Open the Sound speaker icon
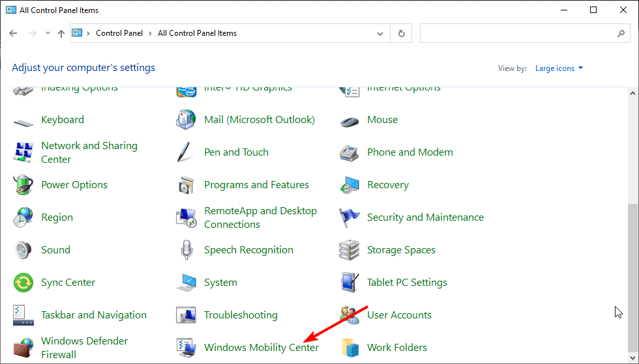Image resolution: width=639 pixels, height=364 pixels. tap(23, 250)
